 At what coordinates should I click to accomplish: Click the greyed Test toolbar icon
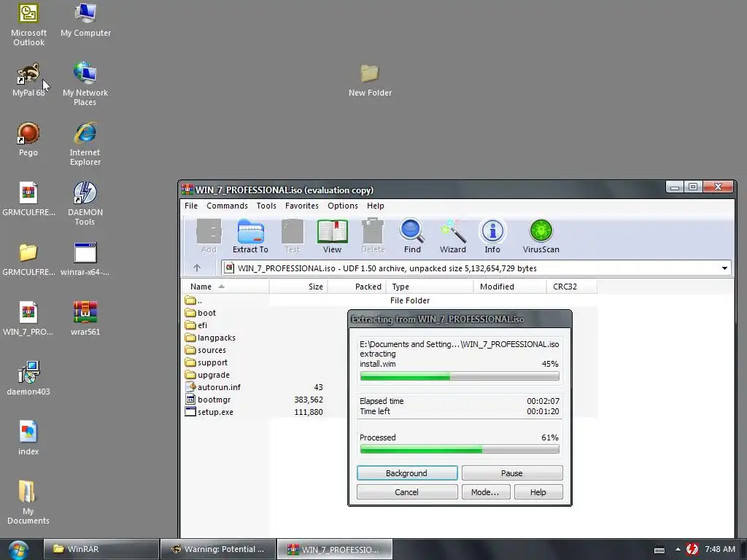tap(292, 236)
